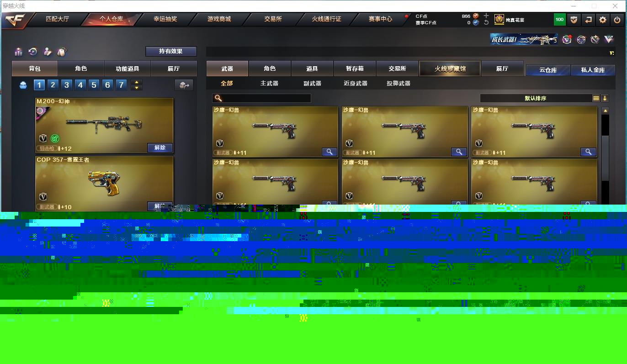The width and height of the screenshot is (627, 364).
Task: Open the player rank badge avatar
Action: click(499, 20)
